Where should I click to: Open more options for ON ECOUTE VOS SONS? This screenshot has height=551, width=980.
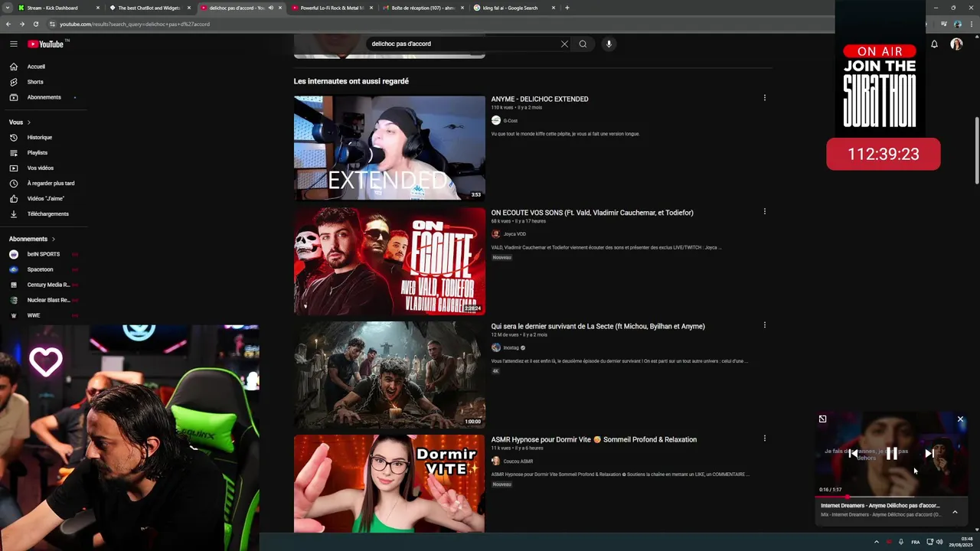coord(764,211)
